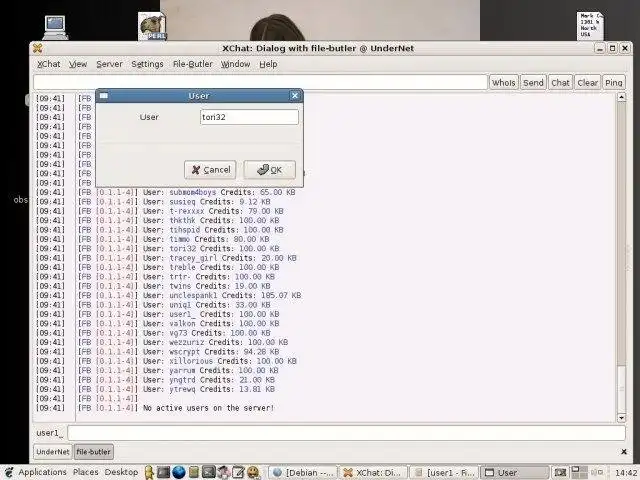
Task: Open the Applications menu in the panel
Action: 42,472
